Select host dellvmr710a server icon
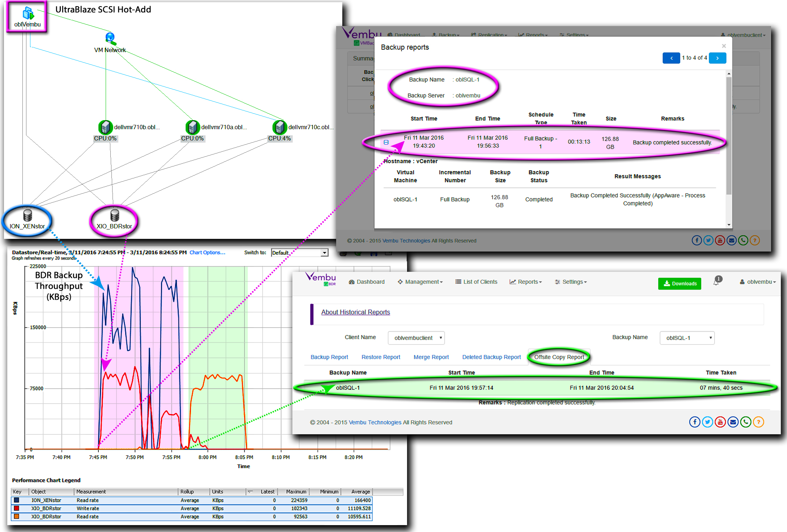The height and width of the screenshot is (532, 787). (192, 127)
